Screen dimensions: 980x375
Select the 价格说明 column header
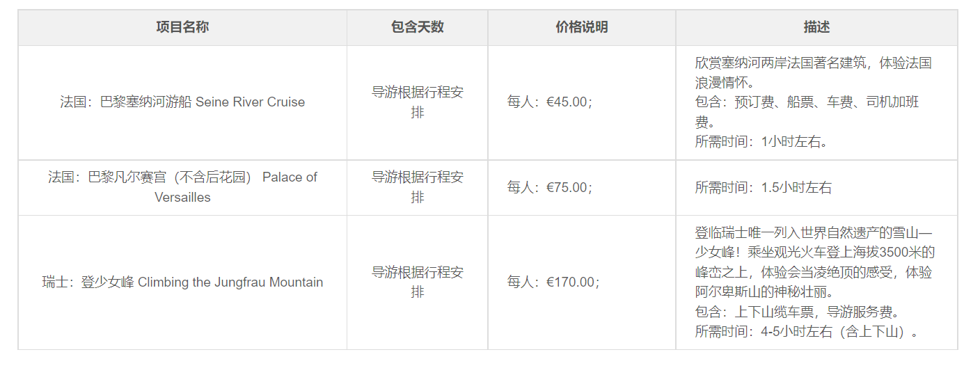click(x=582, y=27)
